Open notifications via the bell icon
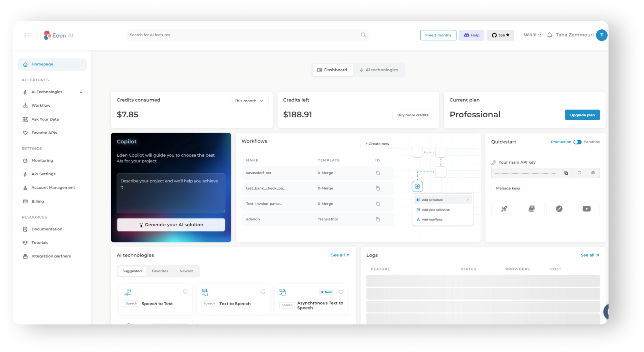This screenshot has height=352, width=644. tap(550, 35)
